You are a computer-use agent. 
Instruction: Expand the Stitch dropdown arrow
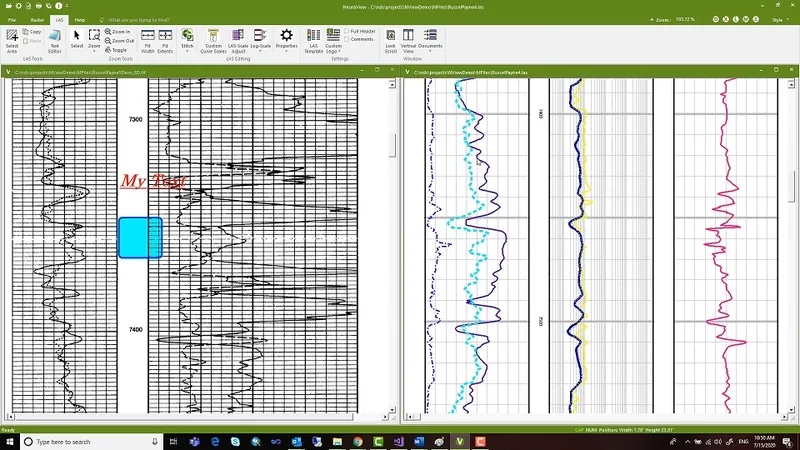pyautogui.click(x=187, y=52)
